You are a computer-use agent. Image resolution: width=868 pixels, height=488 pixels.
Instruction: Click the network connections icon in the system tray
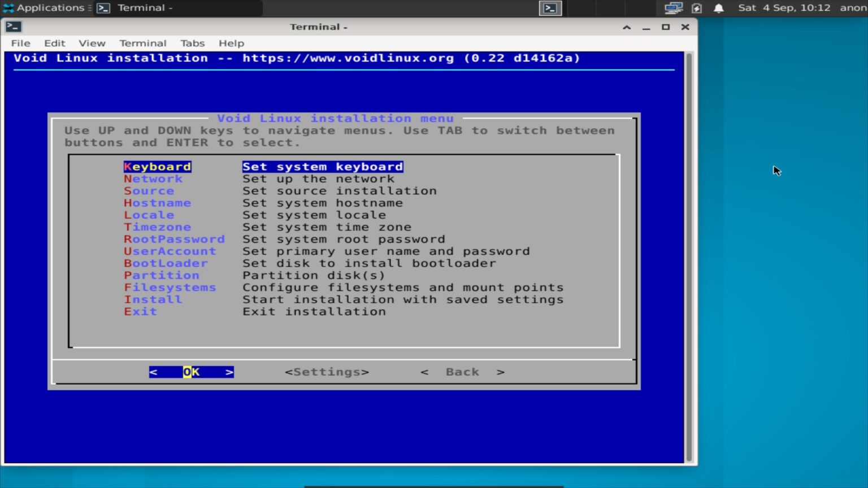674,8
